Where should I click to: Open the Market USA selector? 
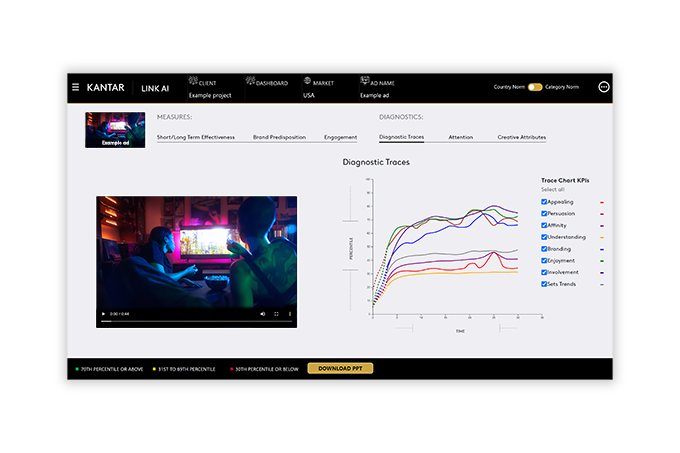tap(309, 95)
